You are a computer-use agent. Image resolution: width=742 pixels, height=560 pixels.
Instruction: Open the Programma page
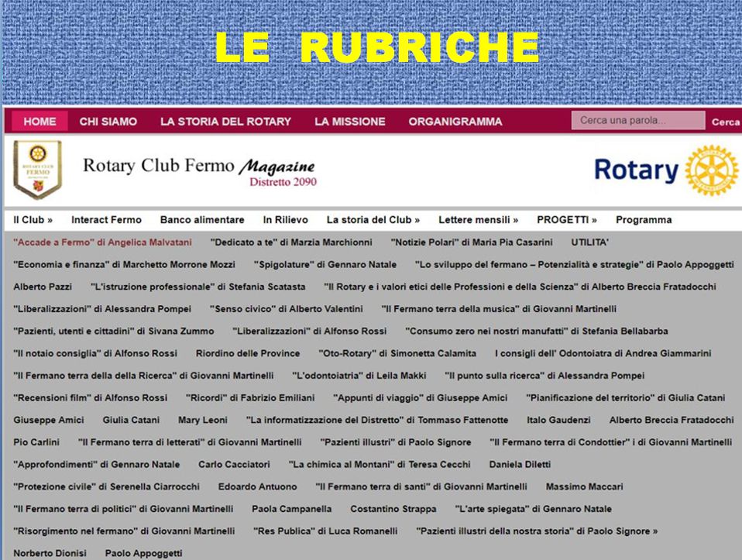[644, 220]
